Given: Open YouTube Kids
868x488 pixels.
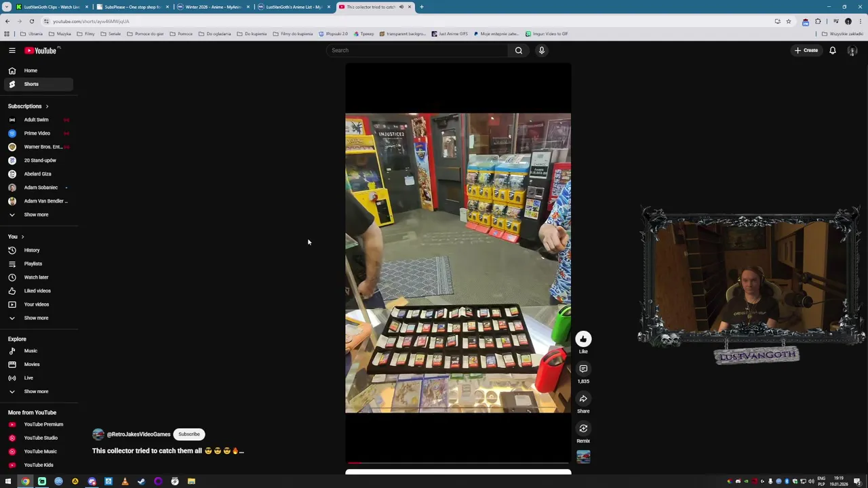Looking at the screenshot, I should pyautogui.click(x=39, y=465).
